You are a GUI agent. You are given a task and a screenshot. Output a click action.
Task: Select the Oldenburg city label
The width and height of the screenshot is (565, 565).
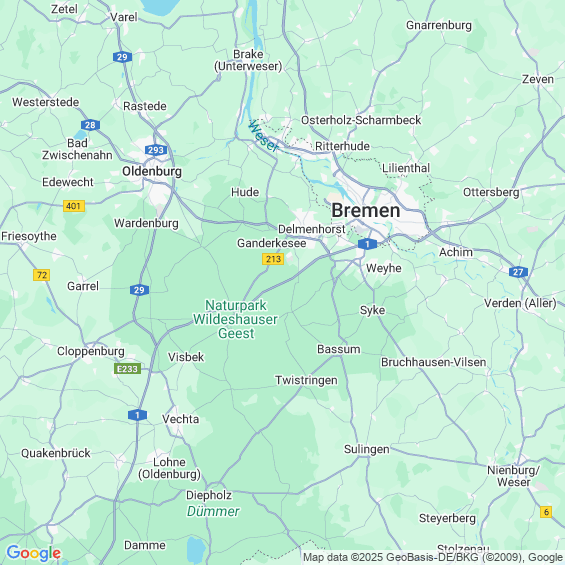coord(152,171)
